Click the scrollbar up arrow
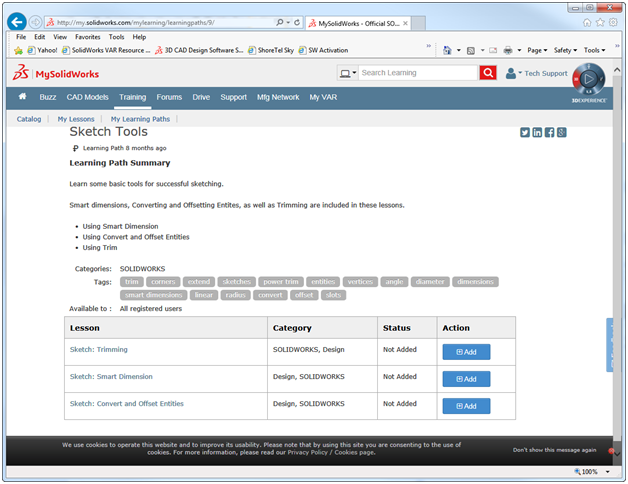 (617, 70)
